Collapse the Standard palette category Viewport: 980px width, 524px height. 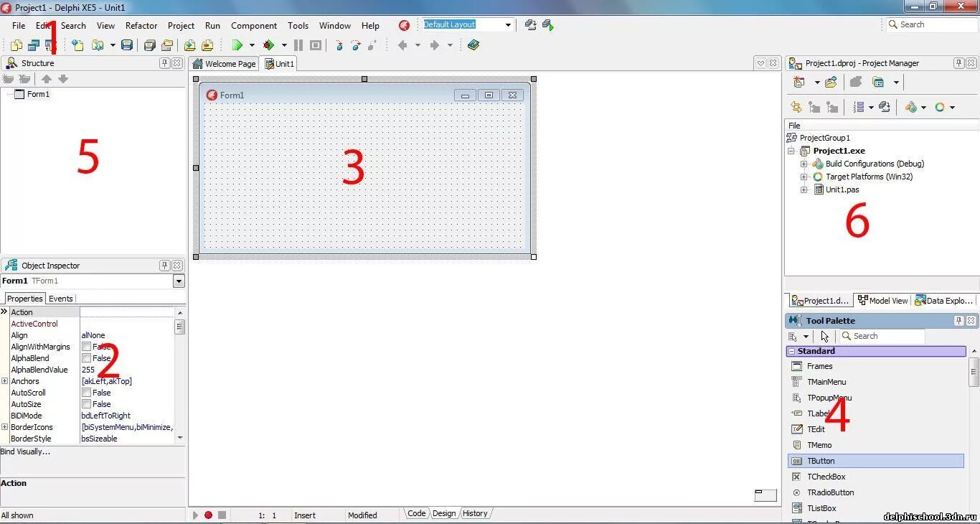791,351
